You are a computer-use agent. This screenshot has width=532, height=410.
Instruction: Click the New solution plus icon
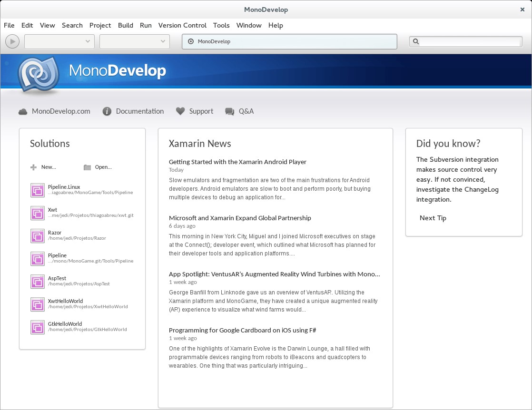pos(33,167)
